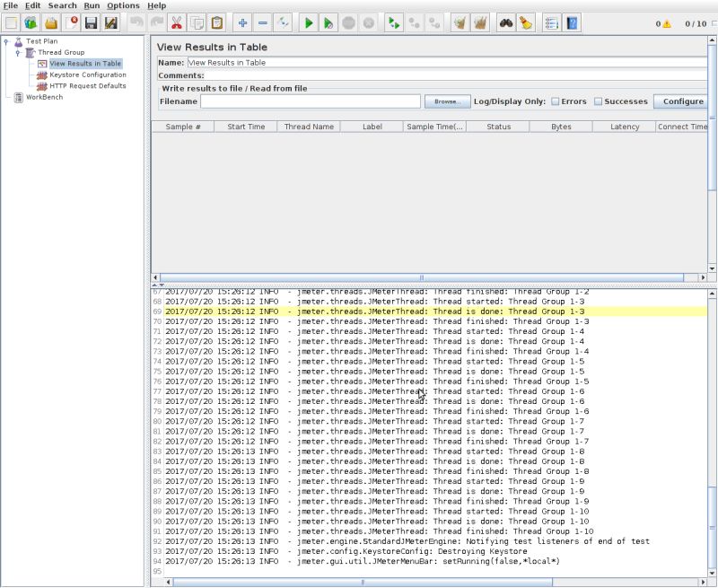This screenshot has height=588, width=718.
Task: Click the Redo arrow icon
Action: pyautogui.click(x=156, y=23)
